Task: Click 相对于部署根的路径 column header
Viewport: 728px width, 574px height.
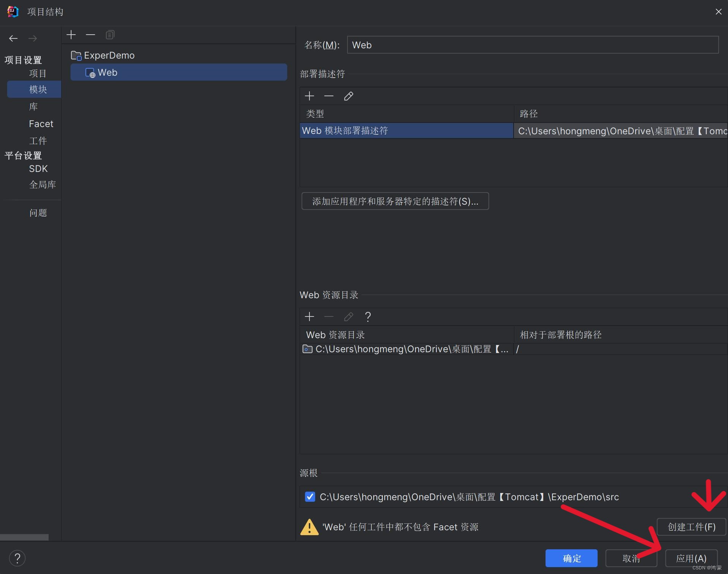Action: [621, 335]
